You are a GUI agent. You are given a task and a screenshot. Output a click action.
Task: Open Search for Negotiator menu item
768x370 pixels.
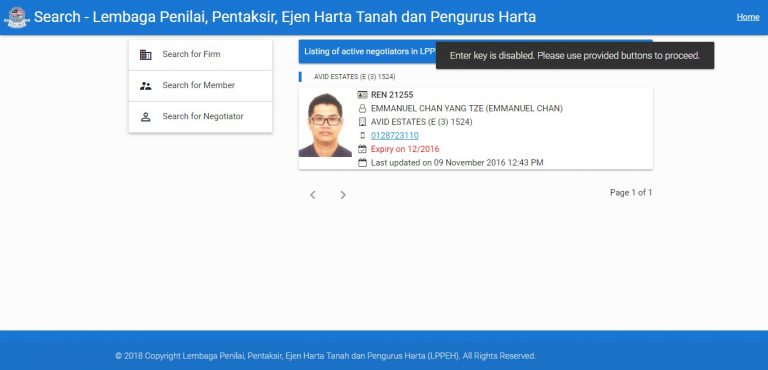200,117
